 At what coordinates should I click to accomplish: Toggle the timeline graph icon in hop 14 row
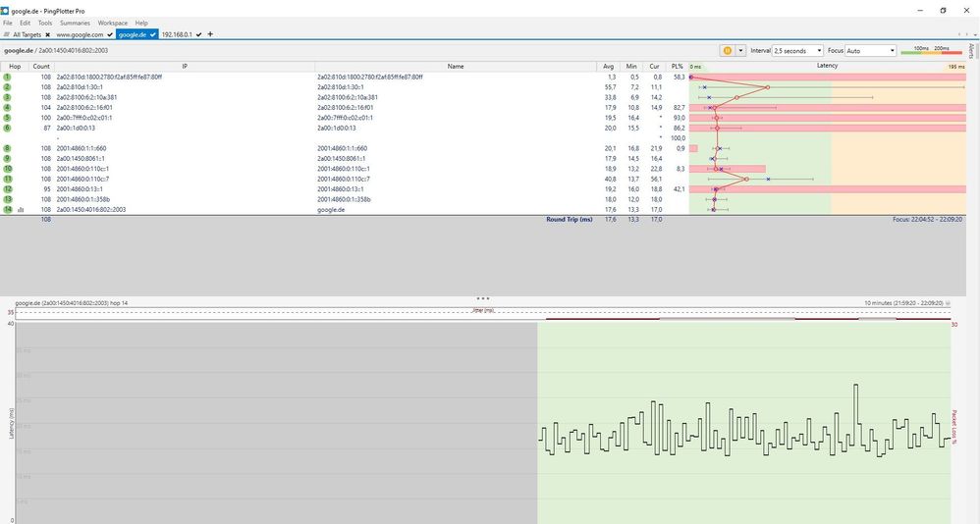tap(21, 210)
